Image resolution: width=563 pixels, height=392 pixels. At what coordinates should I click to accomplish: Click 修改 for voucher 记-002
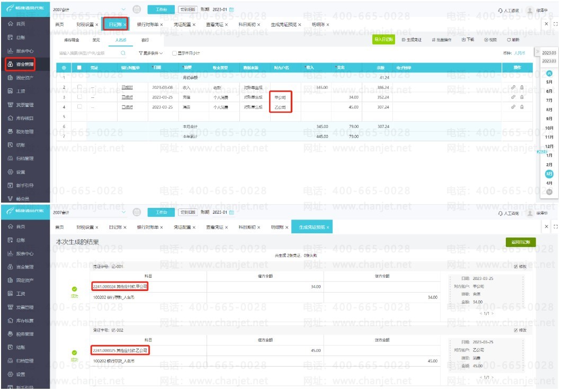[520, 330]
